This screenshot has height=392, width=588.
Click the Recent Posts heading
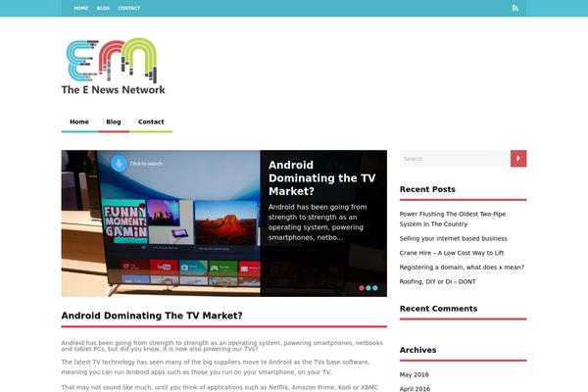(427, 189)
